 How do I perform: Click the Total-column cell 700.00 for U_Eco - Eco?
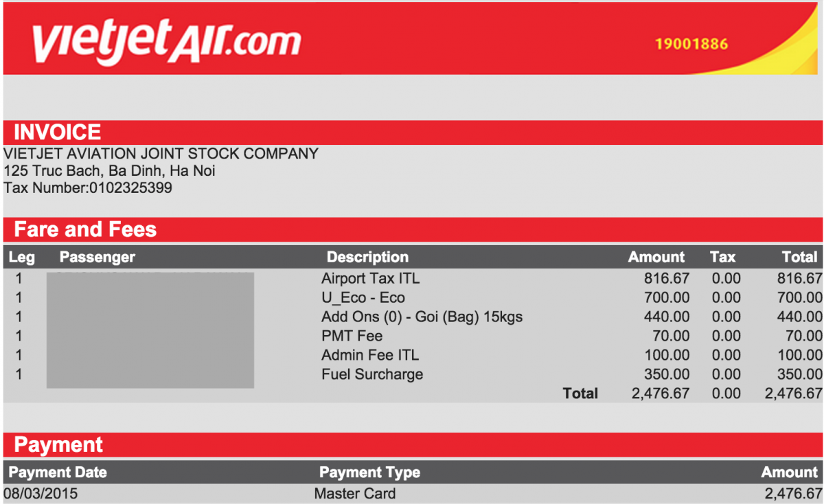pos(799,298)
